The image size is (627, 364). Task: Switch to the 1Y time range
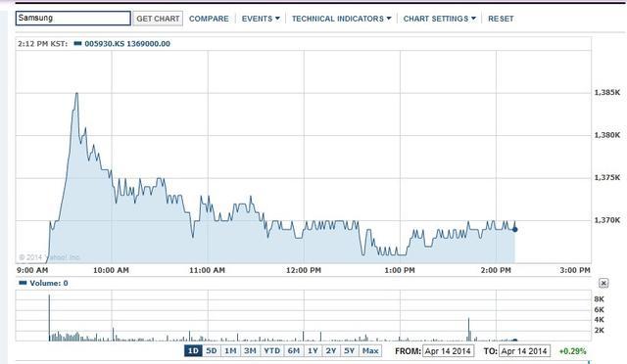tap(313, 351)
